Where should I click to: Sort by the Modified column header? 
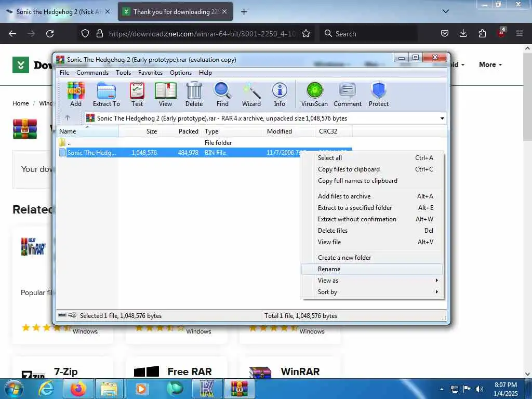click(290, 131)
